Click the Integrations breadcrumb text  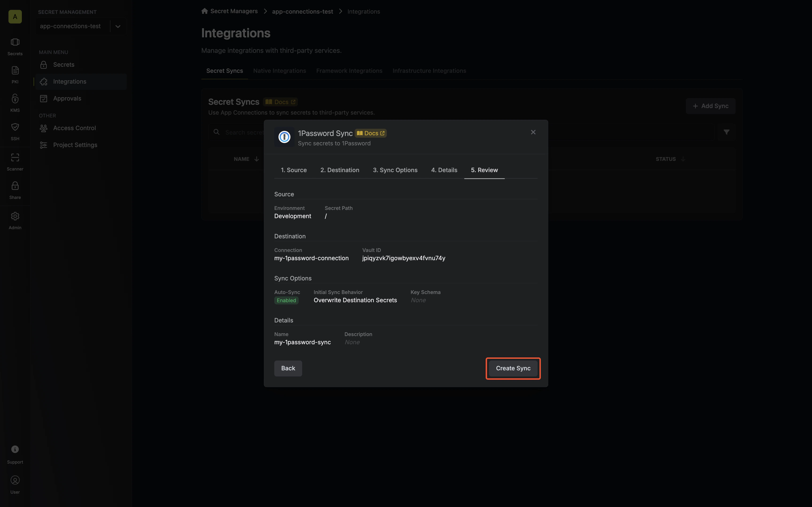363,12
